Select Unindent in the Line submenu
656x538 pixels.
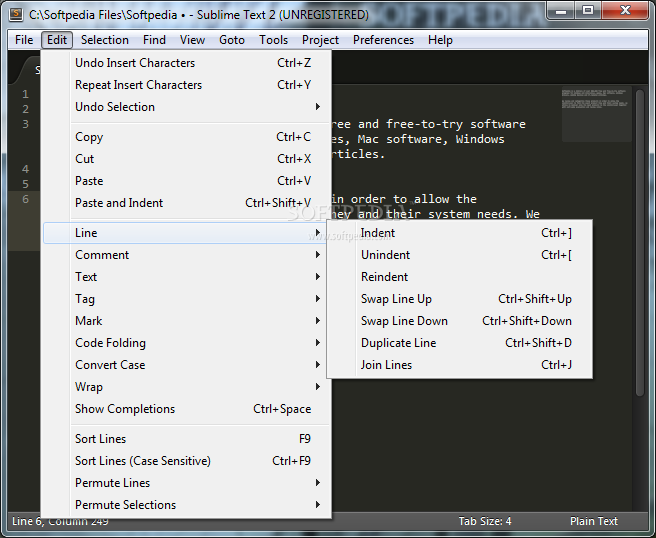[x=460, y=255]
